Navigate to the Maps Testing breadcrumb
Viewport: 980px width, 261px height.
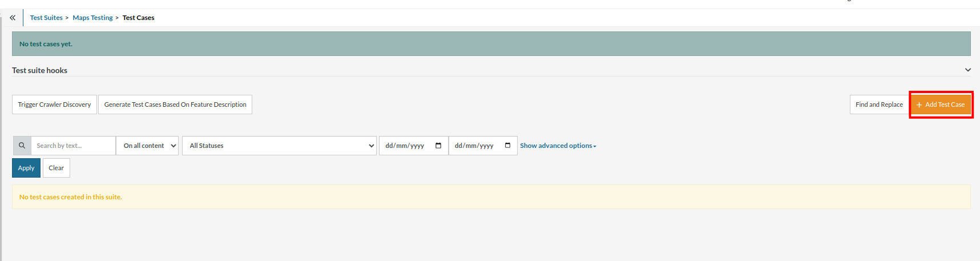coord(92,18)
